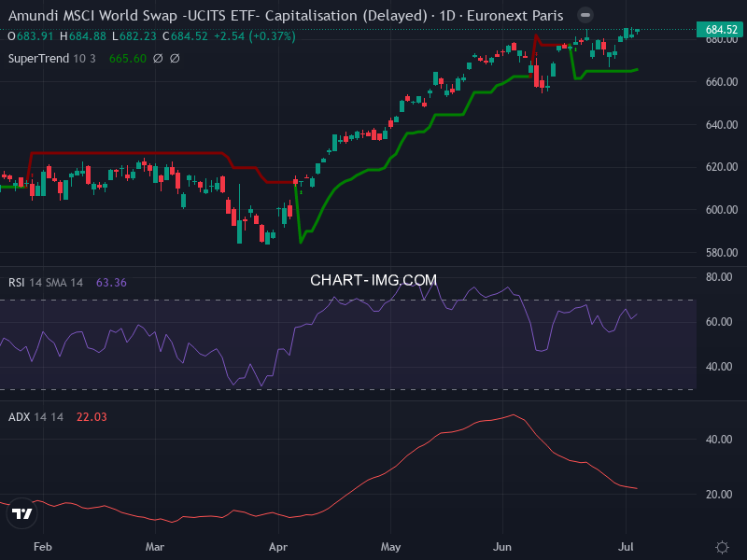
Task: Click the RSI 14 SMA 14 indicator label
Action: tap(46, 283)
